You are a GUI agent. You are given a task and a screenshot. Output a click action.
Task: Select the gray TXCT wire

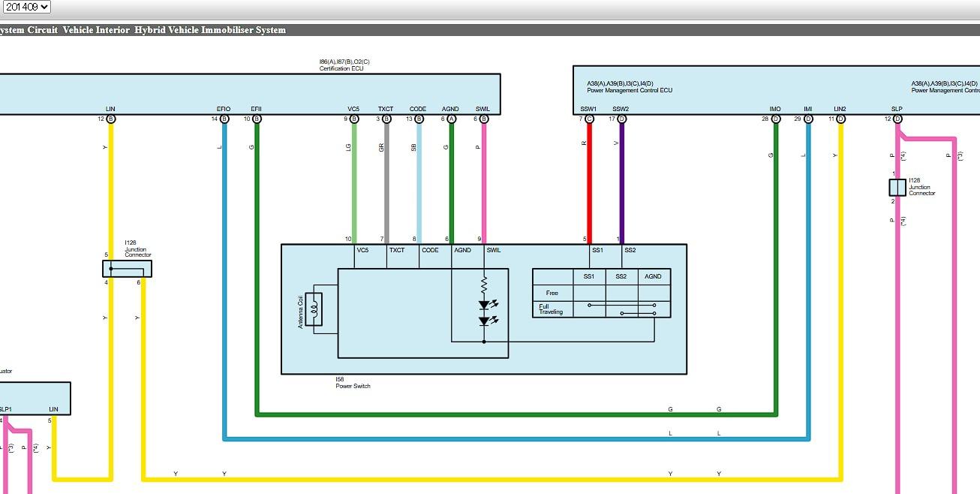tap(386, 180)
